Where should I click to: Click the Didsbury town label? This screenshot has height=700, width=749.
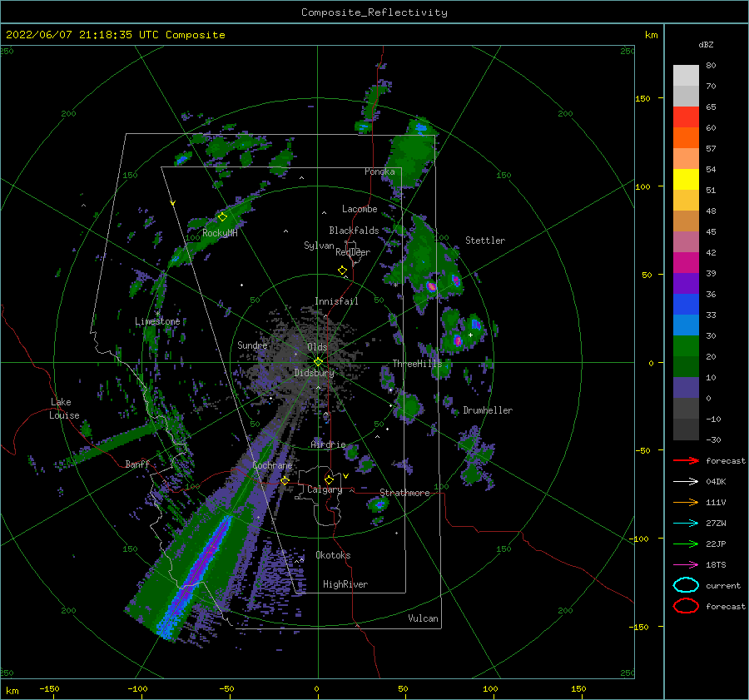(x=314, y=373)
